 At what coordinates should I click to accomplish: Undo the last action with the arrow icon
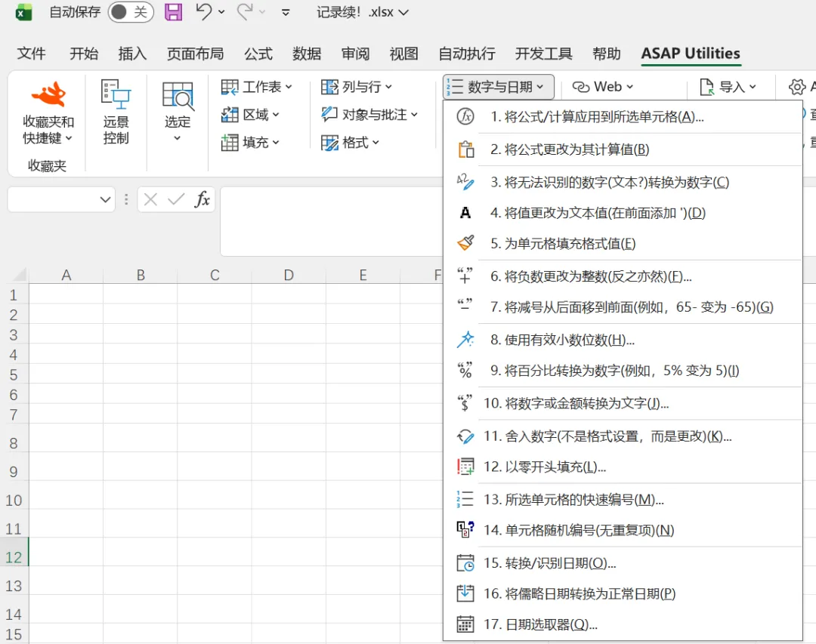(x=203, y=11)
